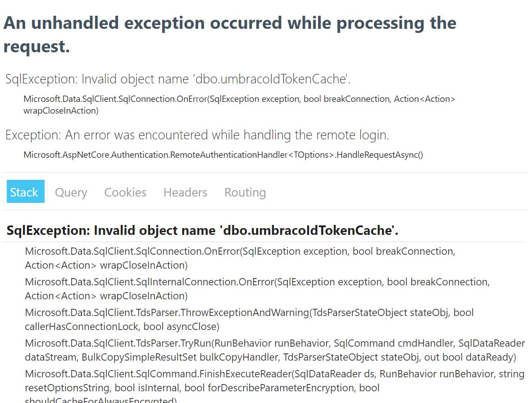Click the wrapCloseInAction text under the first summary
Image resolution: width=532 pixels, height=403 pixels.
[61, 111]
